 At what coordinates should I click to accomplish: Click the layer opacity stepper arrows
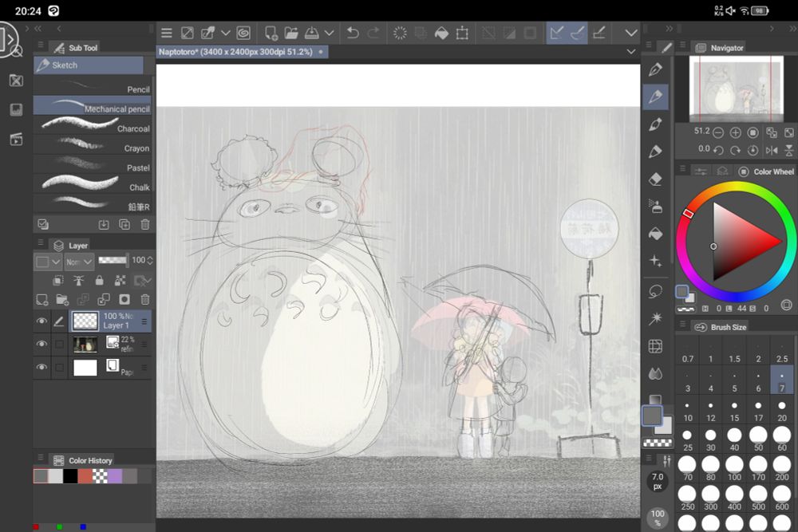(x=150, y=260)
